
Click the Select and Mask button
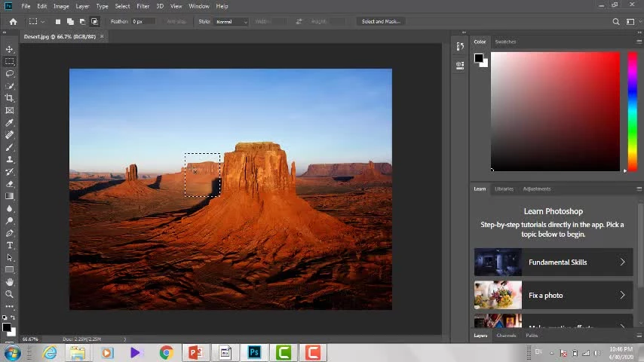[381, 22]
